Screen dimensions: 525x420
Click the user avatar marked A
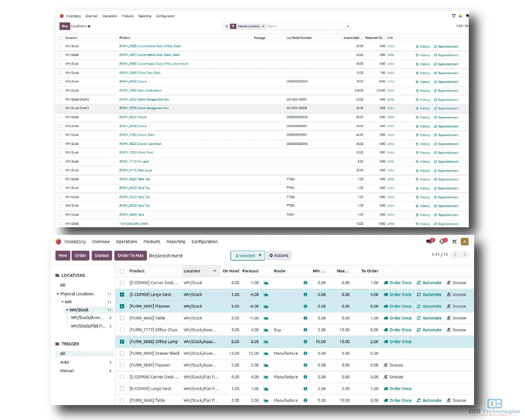[465, 241]
